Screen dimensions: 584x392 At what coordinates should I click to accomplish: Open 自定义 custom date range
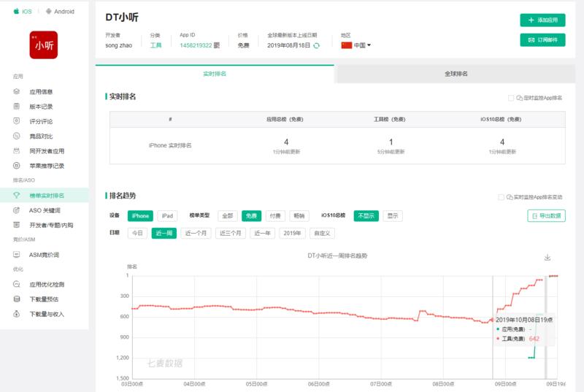(x=322, y=233)
